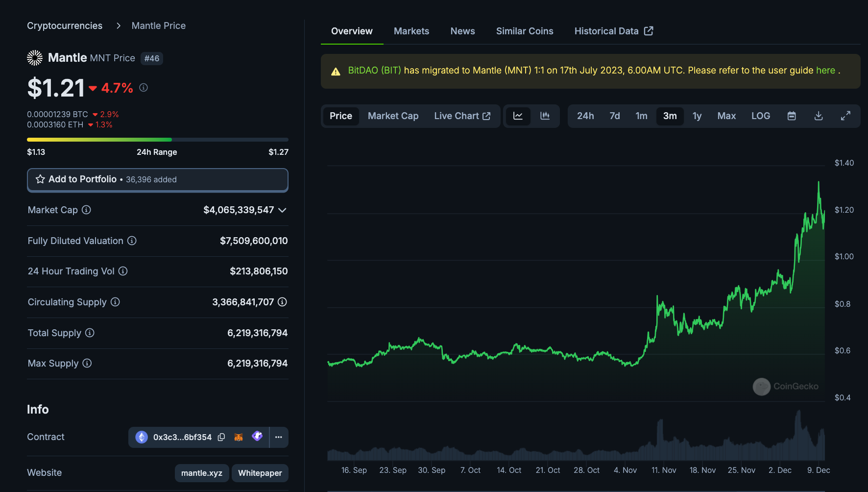The width and height of the screenshot is (868, 492).
Task: Click the $4,065,339,547 market cap value
Action: tap(239, 210)
